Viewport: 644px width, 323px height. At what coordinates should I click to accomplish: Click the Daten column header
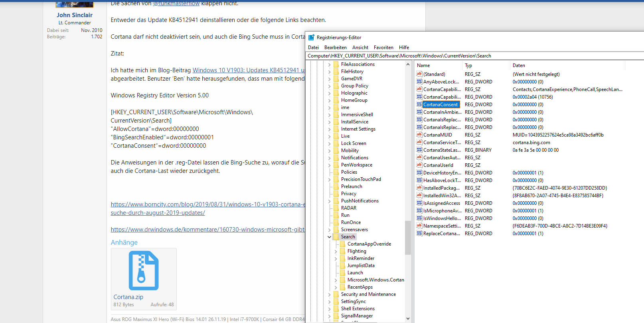pyautogui.click(x=567, y=65)
